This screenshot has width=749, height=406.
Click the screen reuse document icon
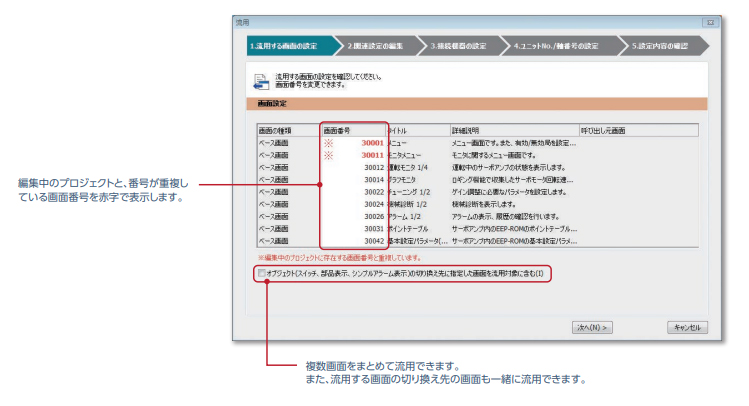coord(261,81)
